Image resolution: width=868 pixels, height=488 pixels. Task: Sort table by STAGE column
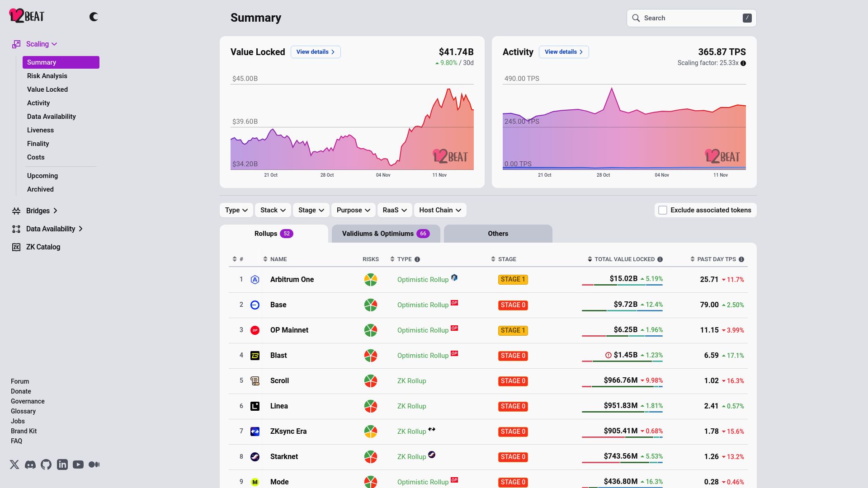(504, 259)
